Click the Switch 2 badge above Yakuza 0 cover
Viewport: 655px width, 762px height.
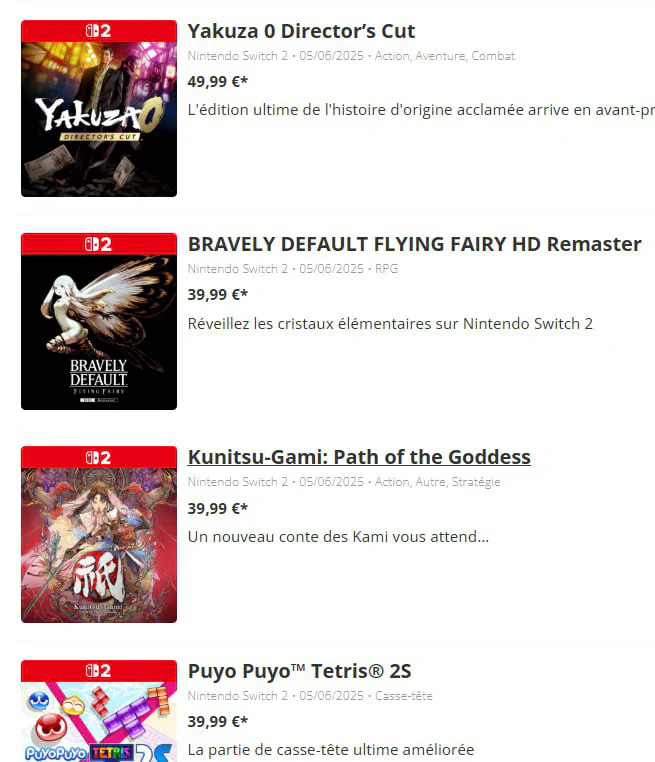(99, 31)
